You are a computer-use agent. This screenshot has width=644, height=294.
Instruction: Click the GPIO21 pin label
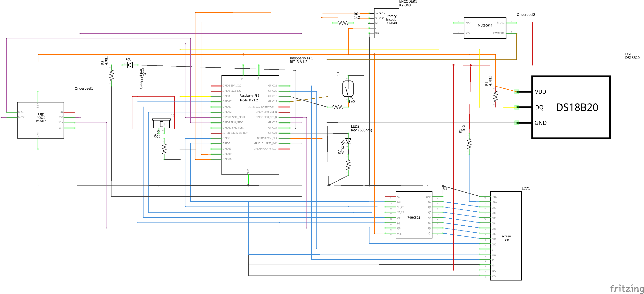[273, 86]
